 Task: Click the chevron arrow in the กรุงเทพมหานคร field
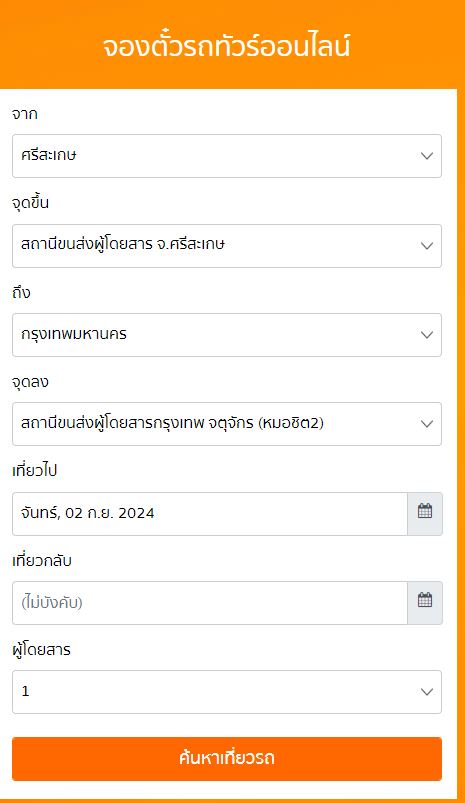(x=427, y=335)
